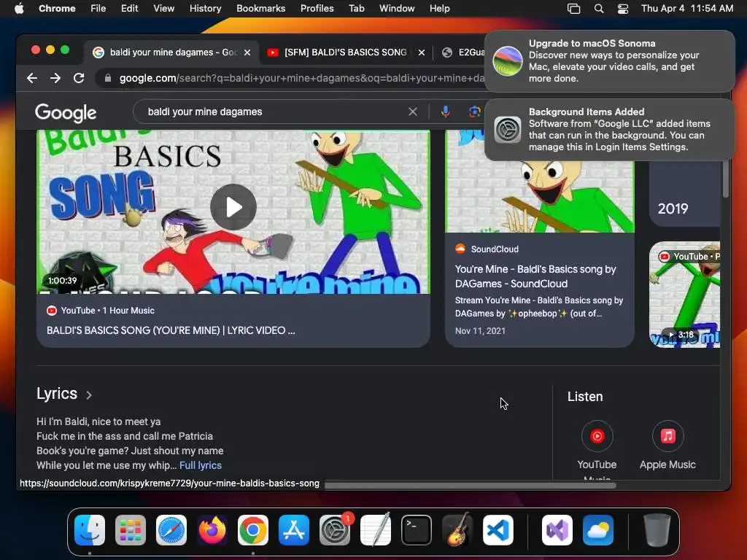Viewport: 747px width, 560px height.
Task: Open Visual Studio purple icon in Dock
Action: (557, 530)
